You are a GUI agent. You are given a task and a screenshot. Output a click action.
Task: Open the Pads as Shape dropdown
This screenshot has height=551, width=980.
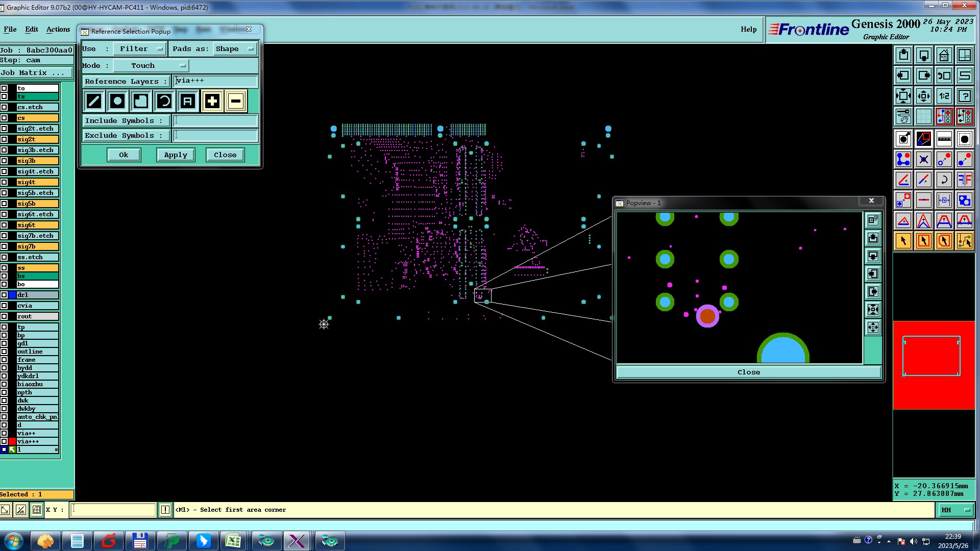[x=234, y=49]
